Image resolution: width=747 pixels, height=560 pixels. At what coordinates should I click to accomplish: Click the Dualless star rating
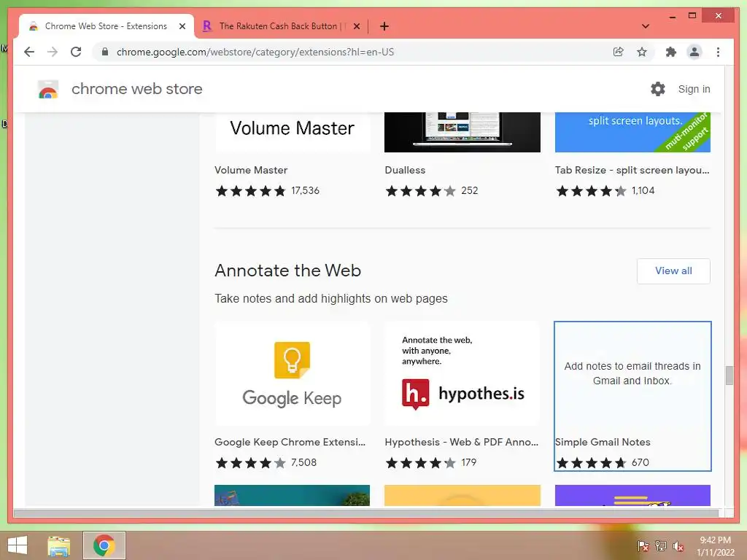pos(421,191)
